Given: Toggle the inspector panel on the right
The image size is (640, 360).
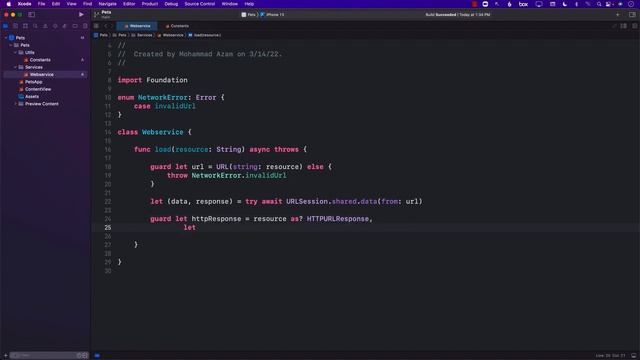Looking at the screenshot, I should point(632,14).
